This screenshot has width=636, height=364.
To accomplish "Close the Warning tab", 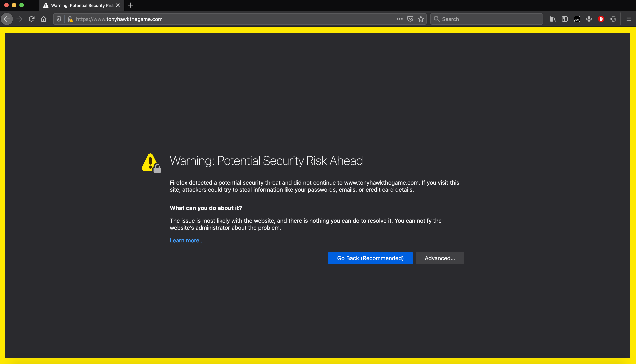I will click(x=118, y=5).
